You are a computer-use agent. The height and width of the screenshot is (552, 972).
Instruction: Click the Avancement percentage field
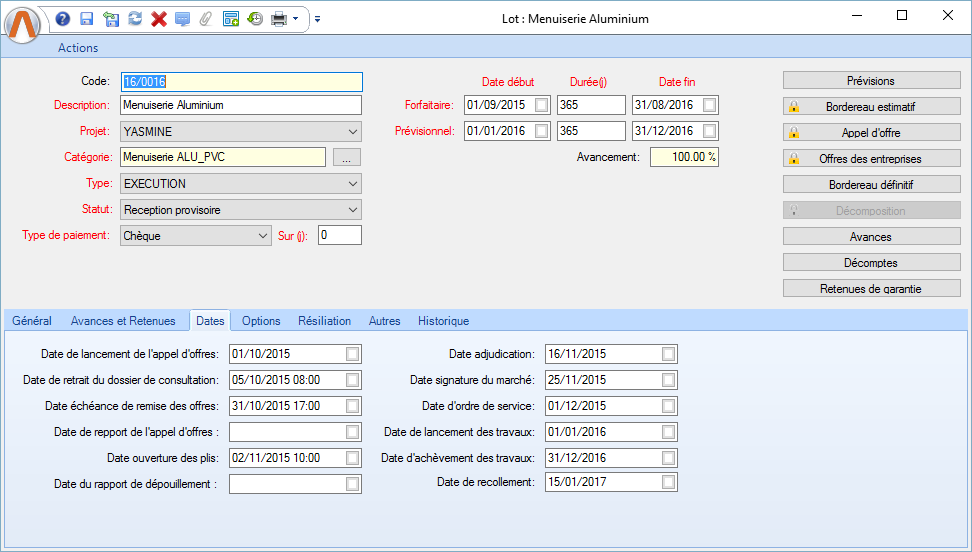[684, 157]
